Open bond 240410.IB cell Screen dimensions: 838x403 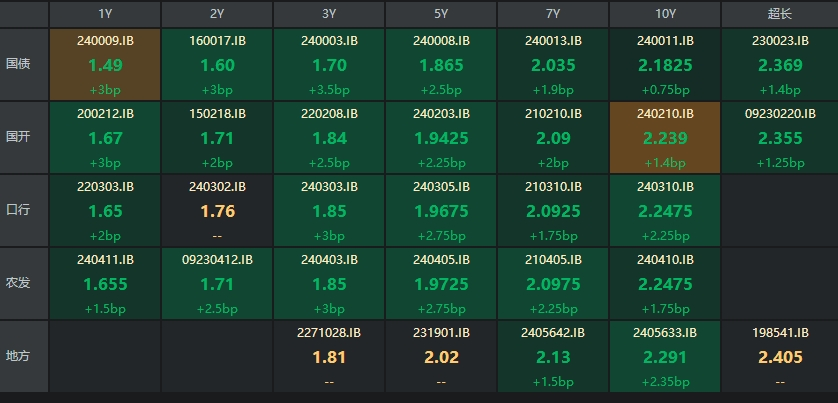[x=665, y=283]
